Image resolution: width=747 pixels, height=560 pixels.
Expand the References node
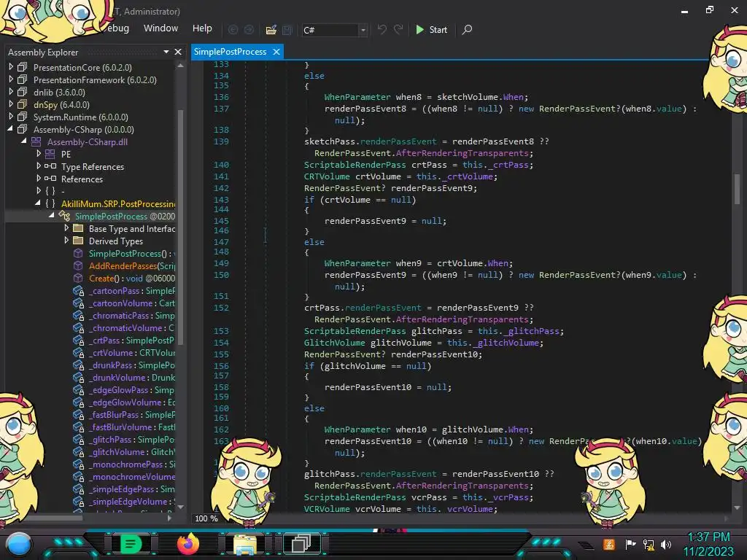click(39, 179)
